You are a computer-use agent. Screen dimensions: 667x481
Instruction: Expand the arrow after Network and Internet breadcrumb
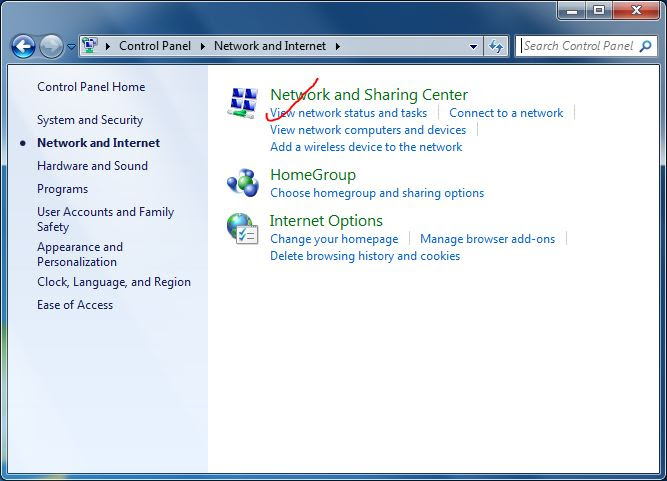pos(337,46)
